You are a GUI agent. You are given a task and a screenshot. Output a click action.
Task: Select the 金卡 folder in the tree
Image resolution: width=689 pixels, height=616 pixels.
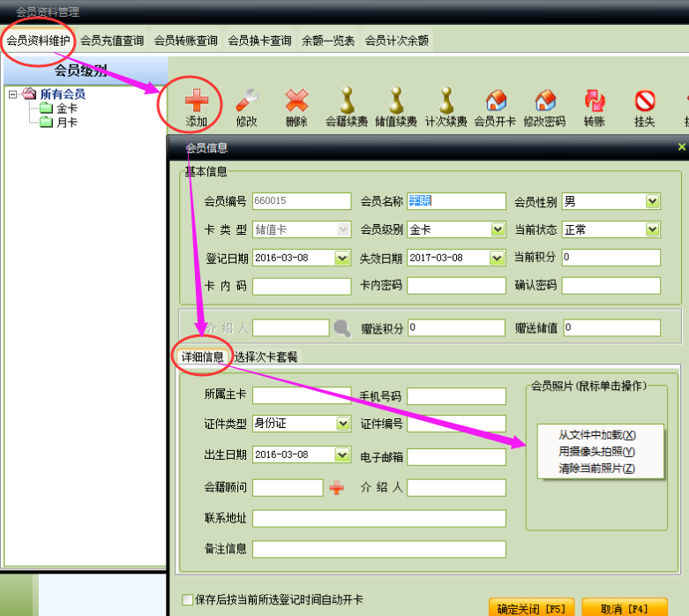click(x=59, y=109)
